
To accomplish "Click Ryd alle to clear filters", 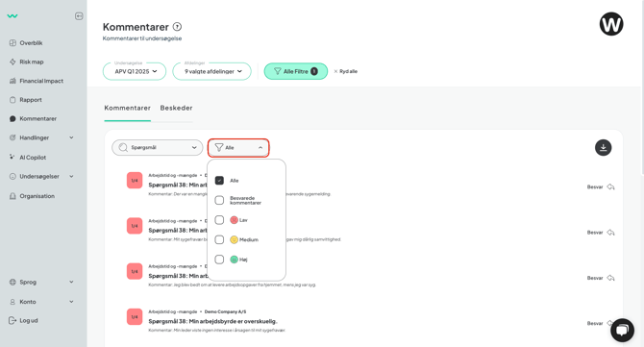I will [345, 71].
